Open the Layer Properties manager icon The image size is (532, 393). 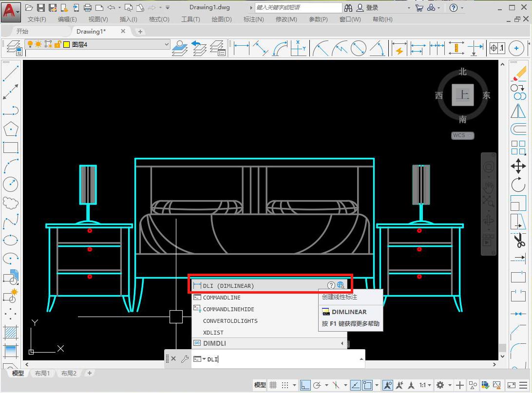tap(14, 48)
